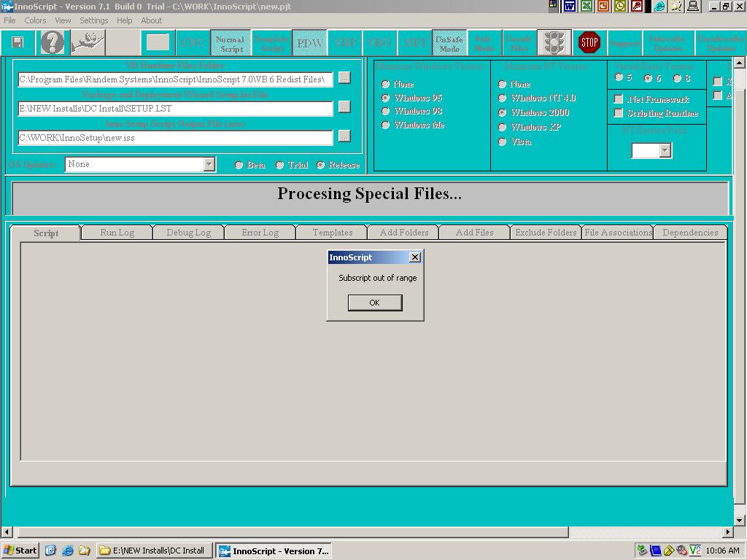Select the Release build radio button
This screenshot has height=560, width=747.
[x=321, y=165]
